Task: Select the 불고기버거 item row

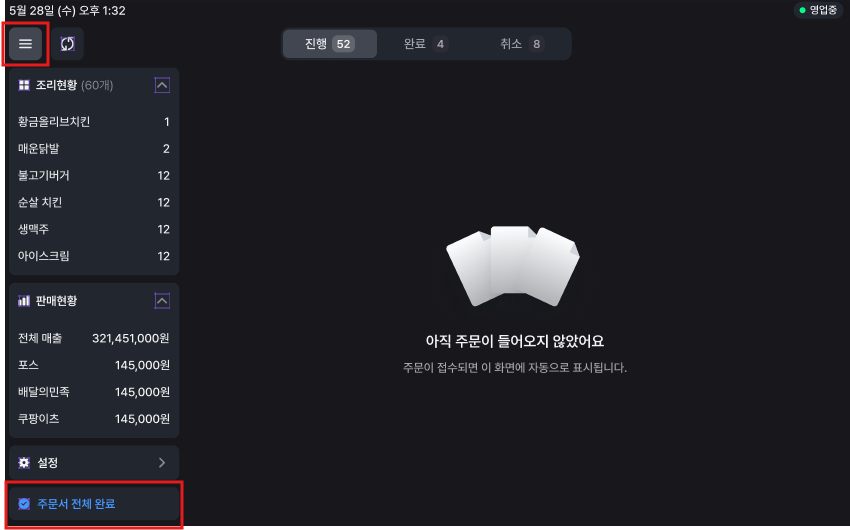Action: click(93, 176)
